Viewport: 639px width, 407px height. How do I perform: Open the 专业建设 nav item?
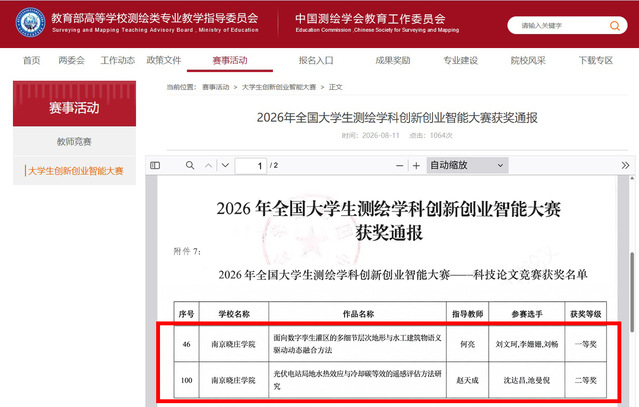(460, 60)
